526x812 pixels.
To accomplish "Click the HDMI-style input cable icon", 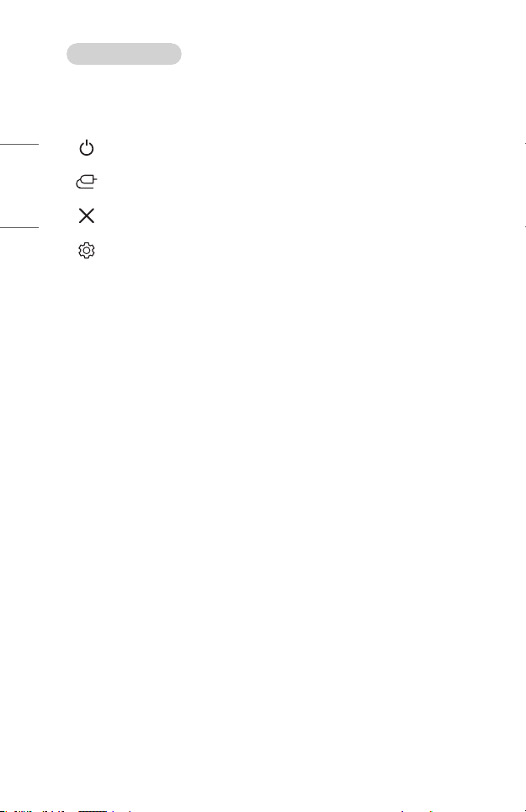I will pos(87,182).
